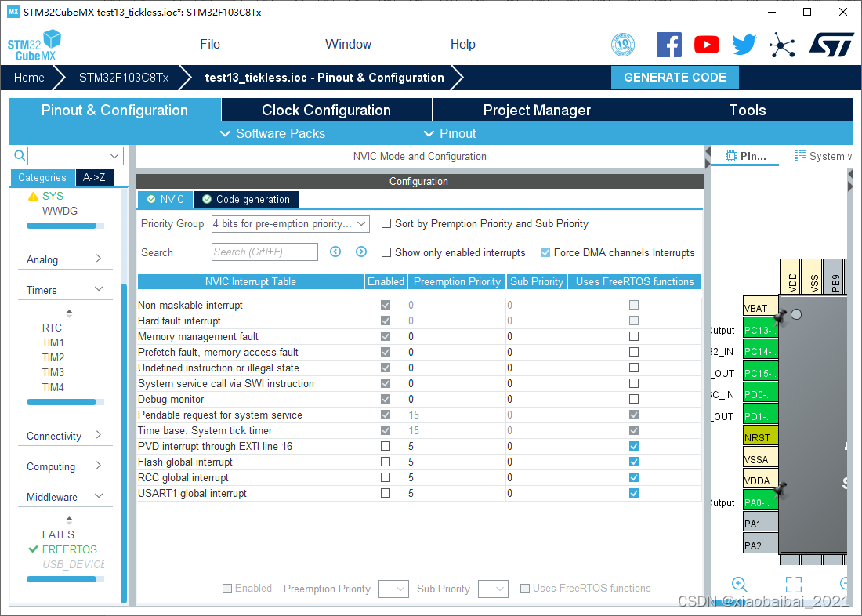Click the ST community network icon
Image resolution: width=862 pixels, height=616 pixels.
[x=782, y=45]
